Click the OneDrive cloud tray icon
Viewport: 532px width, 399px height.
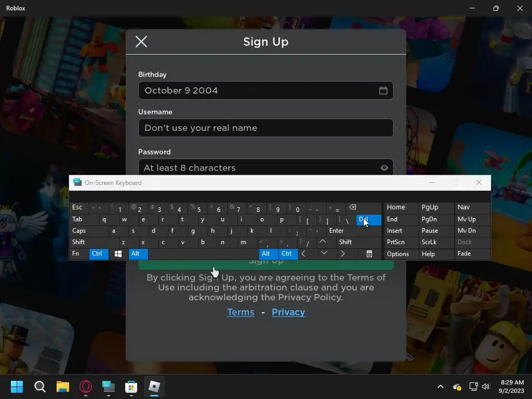(x=457, y=387)
